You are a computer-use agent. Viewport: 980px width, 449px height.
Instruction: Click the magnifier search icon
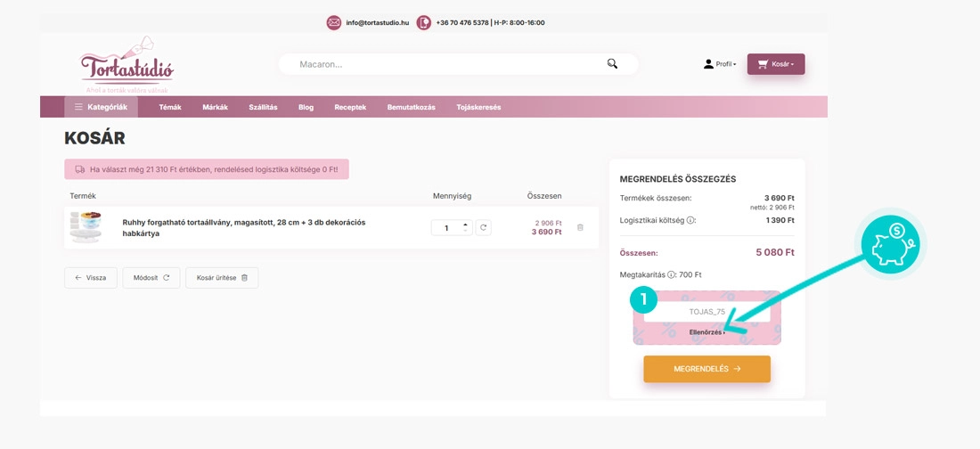pyautogui.click(x=612, y=64)
